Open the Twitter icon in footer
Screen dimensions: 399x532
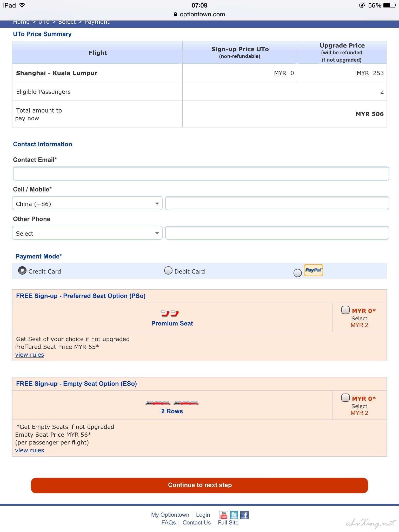point(234,515)
